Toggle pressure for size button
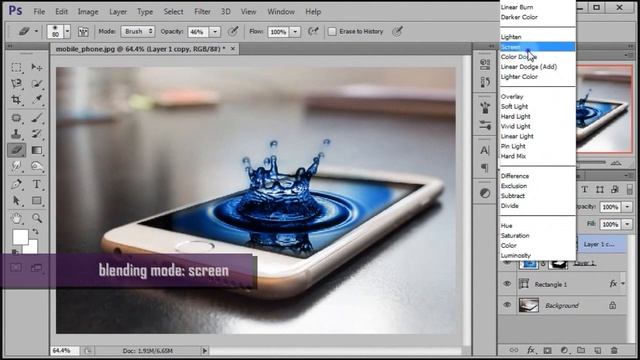Screen dimensions: 640x360 [x=397, y=31]
